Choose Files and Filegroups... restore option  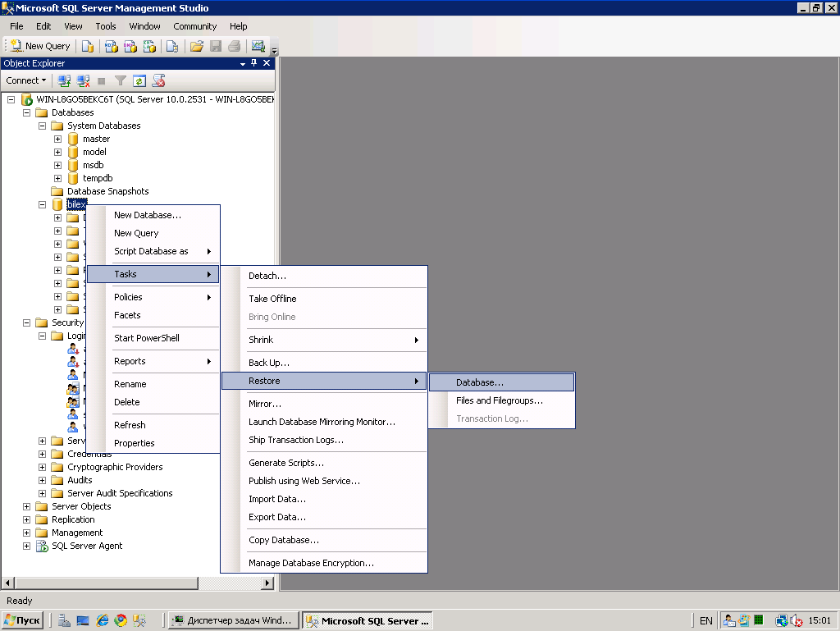click(x=501, y=400)
